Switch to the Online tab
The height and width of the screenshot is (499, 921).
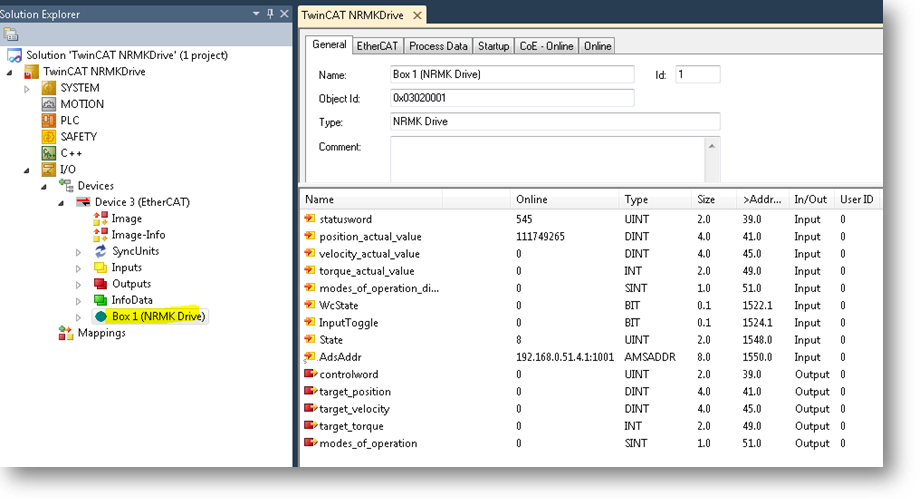pyautogui.click(x=597, y=46)
